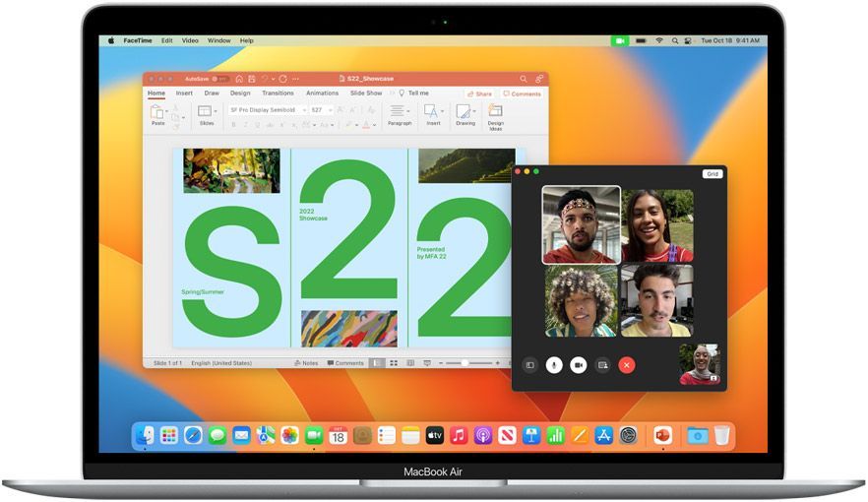Click the search magnifier in PowerPoint title bar

tap(524, 79)
